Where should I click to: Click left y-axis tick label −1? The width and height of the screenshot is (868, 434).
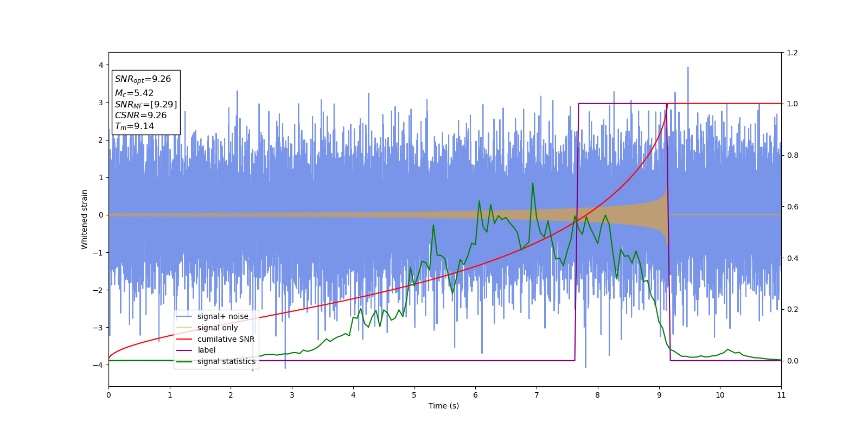tap(98, 253)
